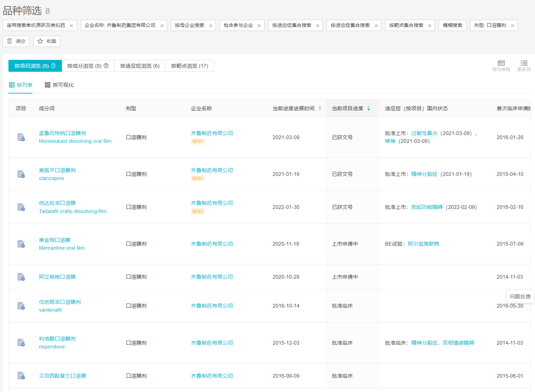
Task: Remove the 按靶点集合搜索 filter tag
Action: (429, 26)
